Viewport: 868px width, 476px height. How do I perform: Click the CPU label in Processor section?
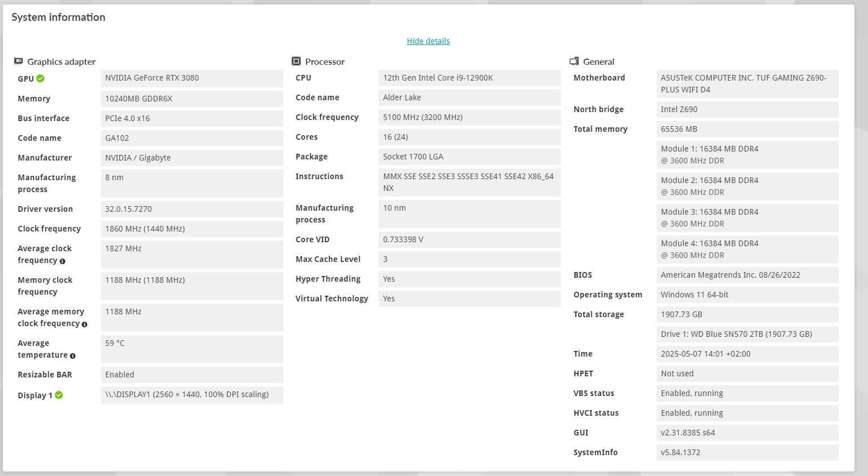point(304,78)
